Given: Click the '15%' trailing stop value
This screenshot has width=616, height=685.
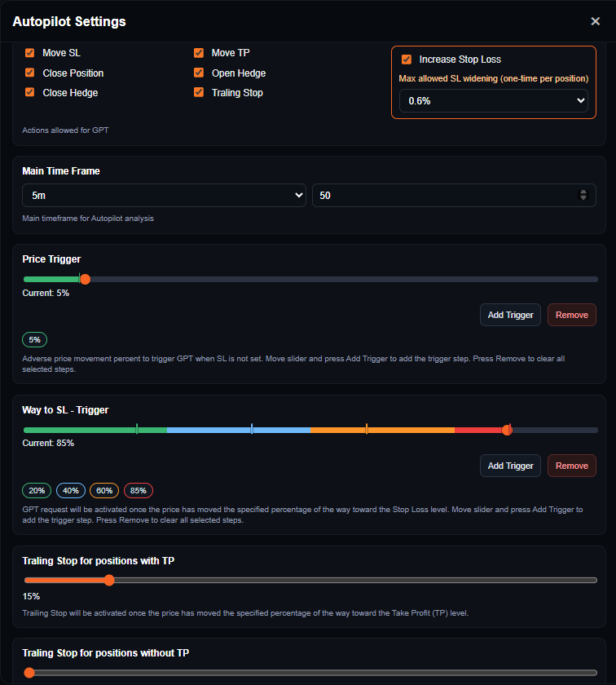Looking at the screenshot, I should pos(31,596).
